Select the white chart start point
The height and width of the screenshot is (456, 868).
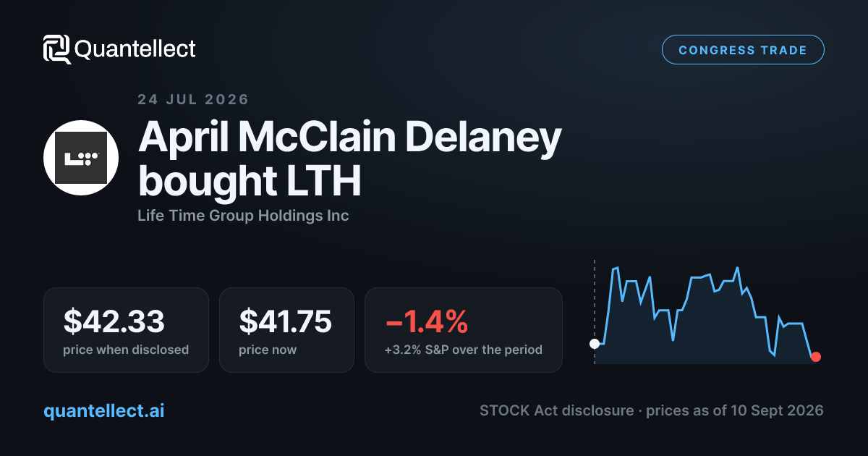pos(595,344)
